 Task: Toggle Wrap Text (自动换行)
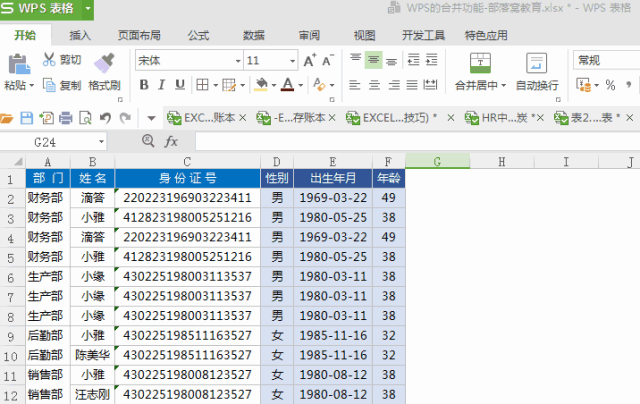pos(537,68)
